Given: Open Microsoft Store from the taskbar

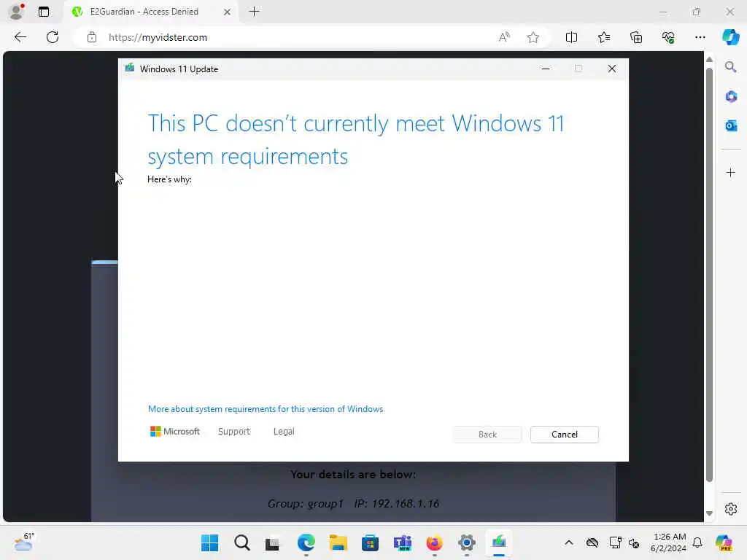Looking at the screenshot, I should tap(370, 542).
